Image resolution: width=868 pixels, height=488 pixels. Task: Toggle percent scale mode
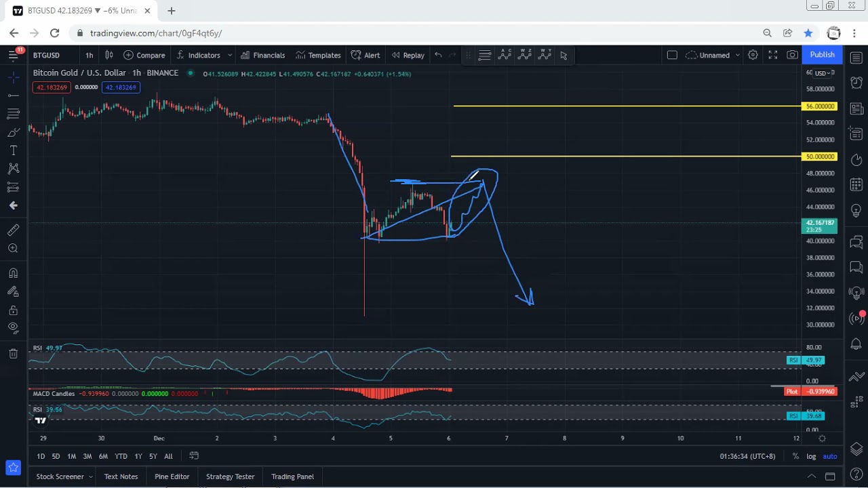click(x=795, y=456)
